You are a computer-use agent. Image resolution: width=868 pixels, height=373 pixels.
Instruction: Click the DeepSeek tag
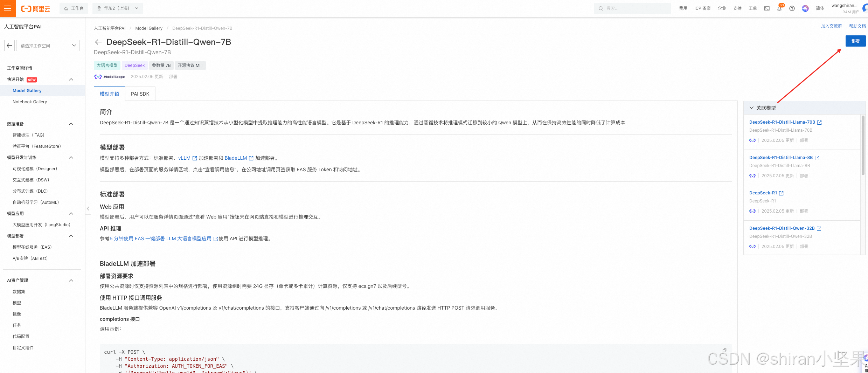[x=134, y=65]
